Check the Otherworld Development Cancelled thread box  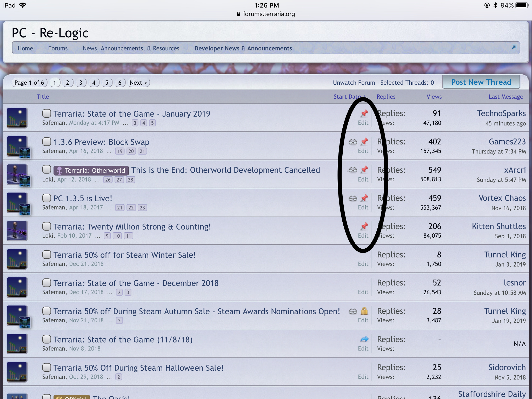point(46,169)
